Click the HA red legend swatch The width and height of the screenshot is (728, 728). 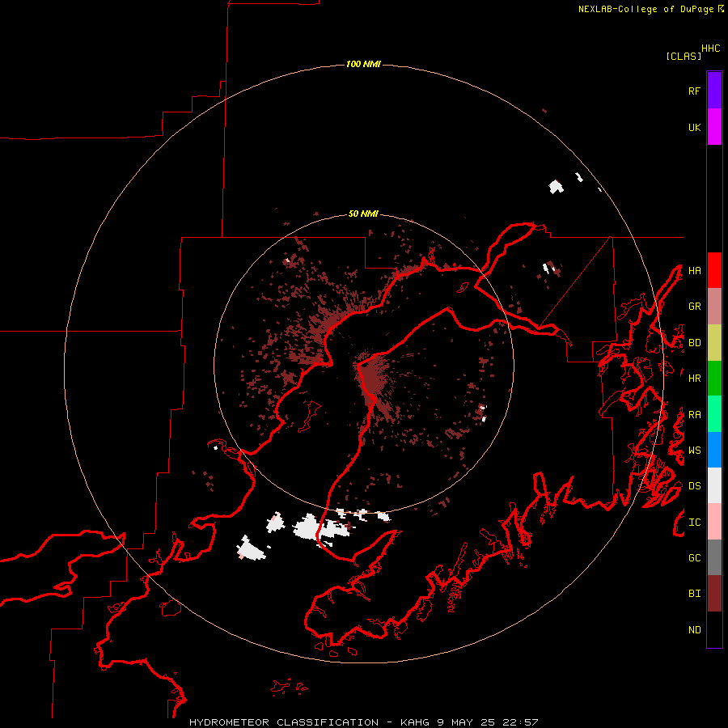pyautogui.click(x=714, y=270)
